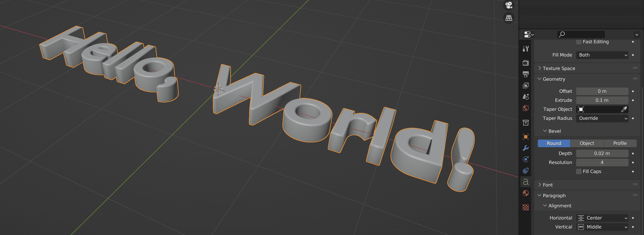Open the Object properties tab
This screenshot has height=235, width=644.
(x=525, y=137)
